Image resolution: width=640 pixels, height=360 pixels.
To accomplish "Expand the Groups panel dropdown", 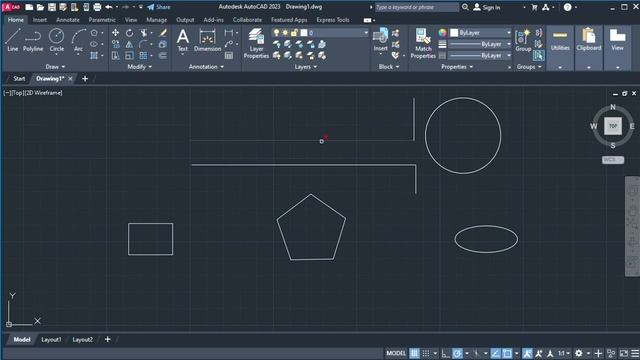I will click(529, 67).
